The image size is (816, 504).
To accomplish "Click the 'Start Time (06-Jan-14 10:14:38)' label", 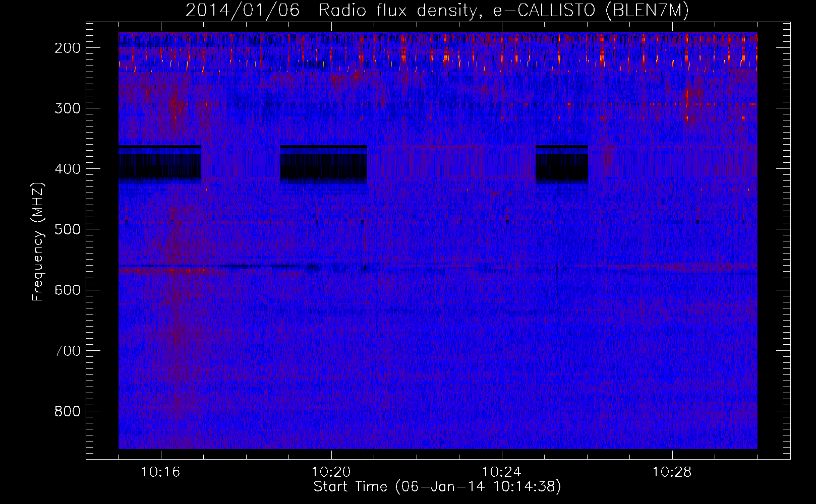I will (x=437, y=487).
